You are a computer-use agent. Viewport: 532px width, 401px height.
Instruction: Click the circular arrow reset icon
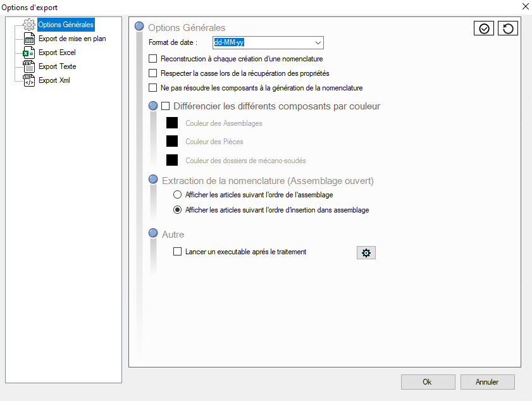click(508, 29)
